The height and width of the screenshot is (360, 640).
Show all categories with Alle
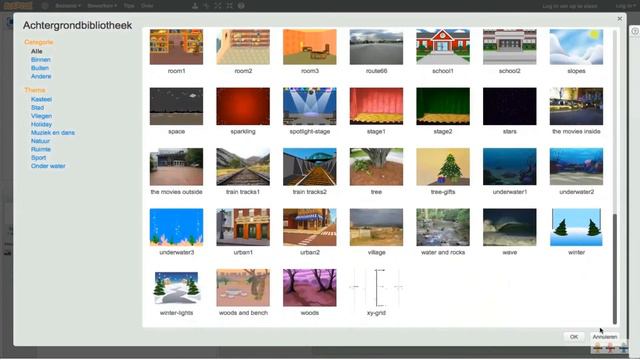(37, 51)
